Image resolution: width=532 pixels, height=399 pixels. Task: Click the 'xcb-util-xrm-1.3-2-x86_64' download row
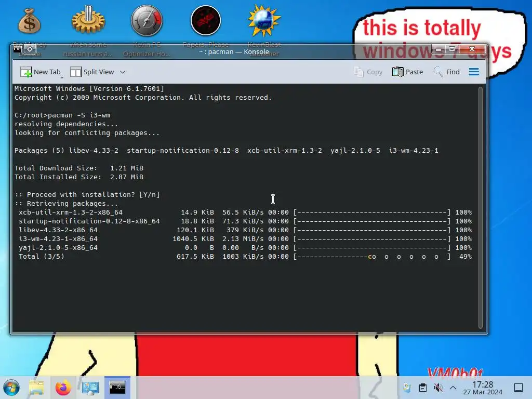click(x=245, y=212)
